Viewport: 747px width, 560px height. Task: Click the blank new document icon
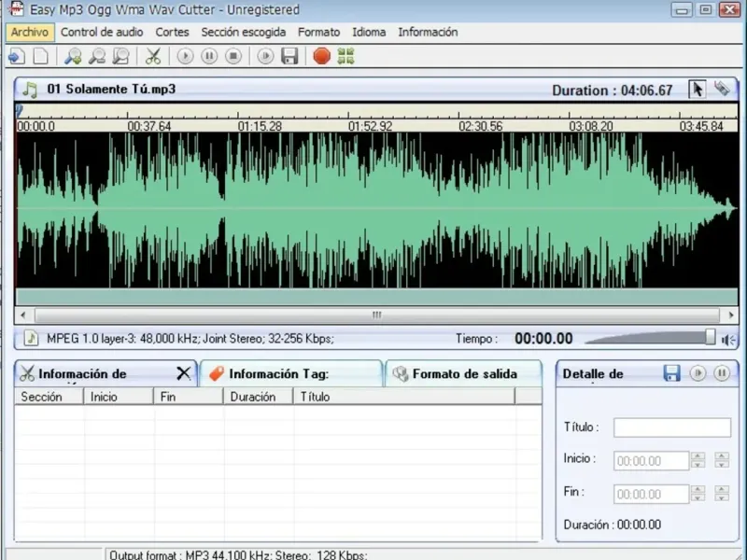pyautogui.click(x=40, y=56)
